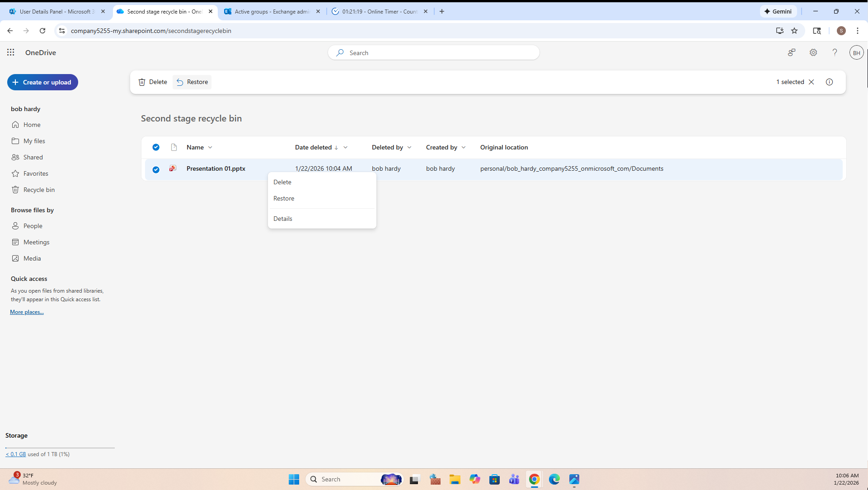Open the app launcher waffle icon

tap(11, 52)
